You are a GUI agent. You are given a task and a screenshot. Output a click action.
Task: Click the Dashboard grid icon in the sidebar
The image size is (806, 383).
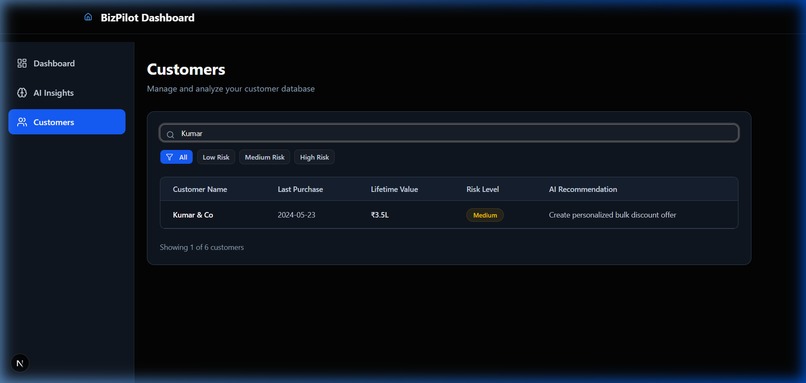tap(22, 63)
